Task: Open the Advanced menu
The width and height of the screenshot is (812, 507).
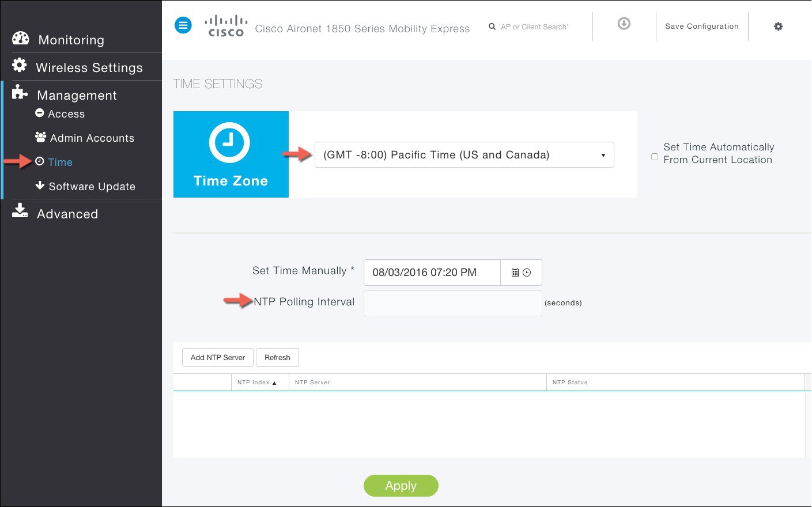Action: [x=67, y=214]
